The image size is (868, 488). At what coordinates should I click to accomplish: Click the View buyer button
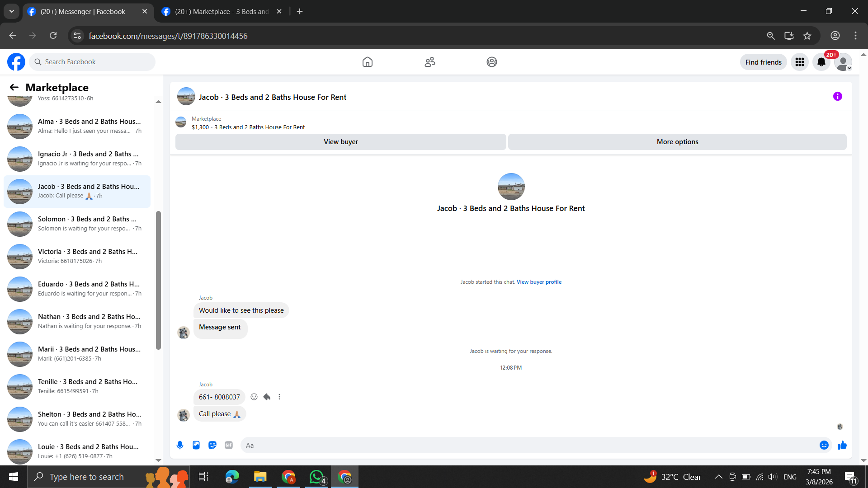pyautogui.click(x=340, y=142)
